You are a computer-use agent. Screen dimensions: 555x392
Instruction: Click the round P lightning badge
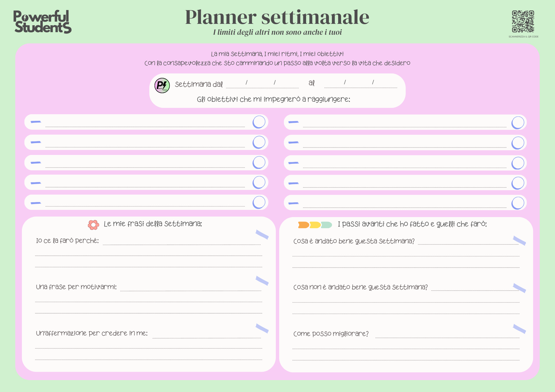click(x=162, y=85)
